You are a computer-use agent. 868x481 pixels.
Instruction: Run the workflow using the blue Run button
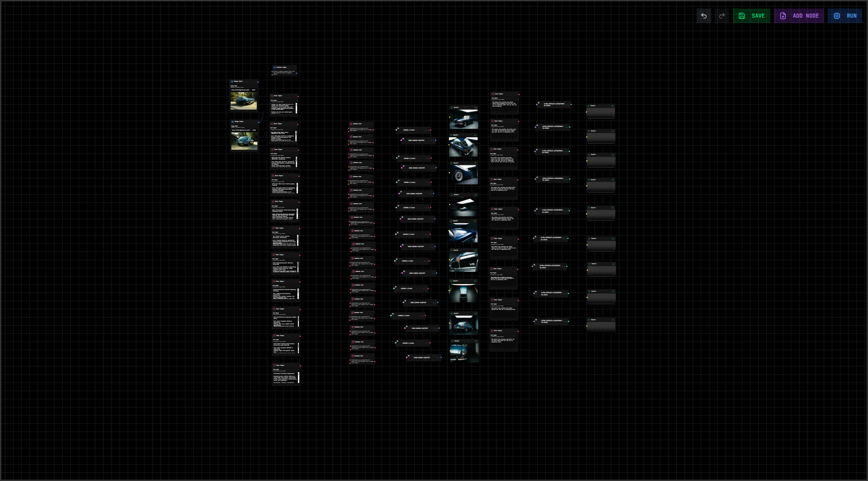point(844,16)
